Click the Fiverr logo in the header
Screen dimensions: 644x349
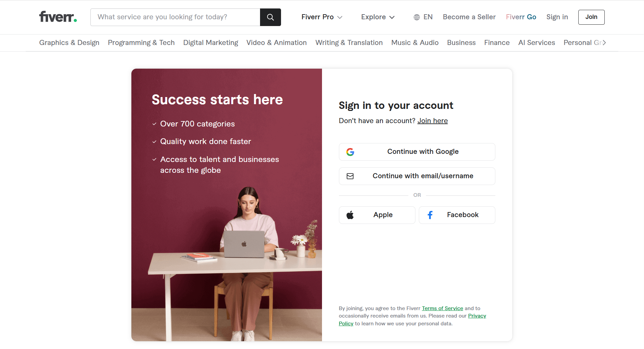(x=58, y=16)
